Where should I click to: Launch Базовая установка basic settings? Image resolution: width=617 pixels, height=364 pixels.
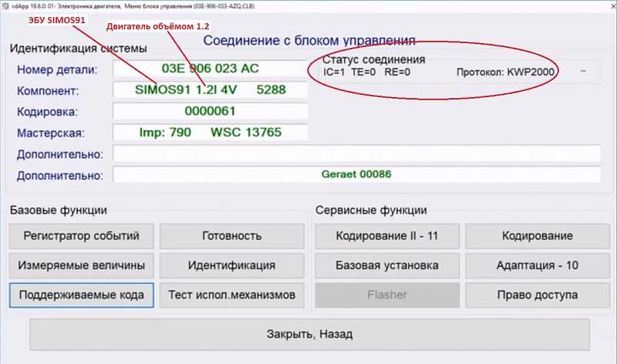(x=387, y=265)
